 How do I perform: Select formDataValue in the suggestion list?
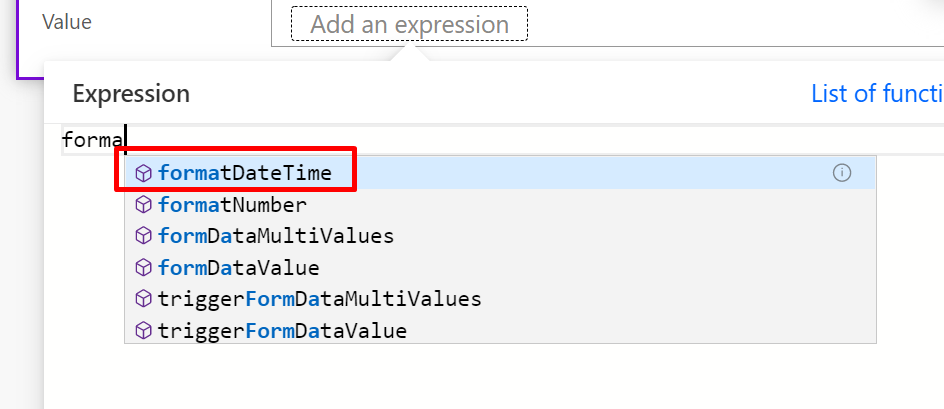[500, 267]
